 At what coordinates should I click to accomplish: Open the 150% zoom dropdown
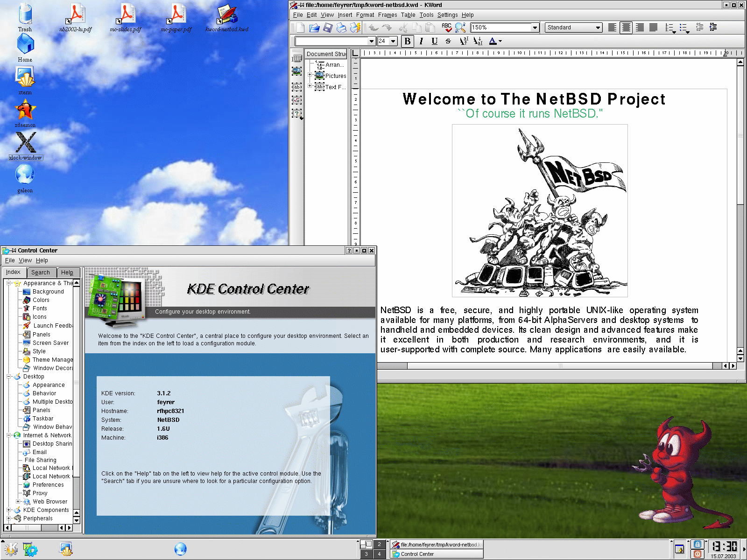tap(535, 28)
